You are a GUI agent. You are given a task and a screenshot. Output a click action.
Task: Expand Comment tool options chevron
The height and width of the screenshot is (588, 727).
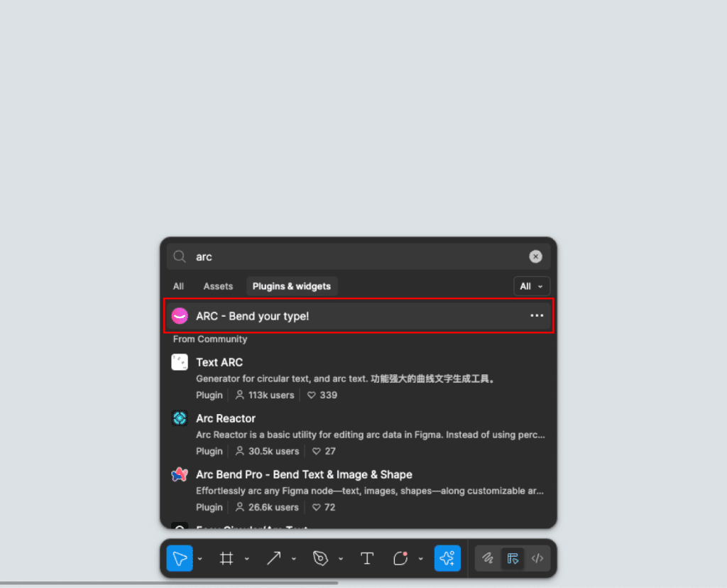click(420, 559)
